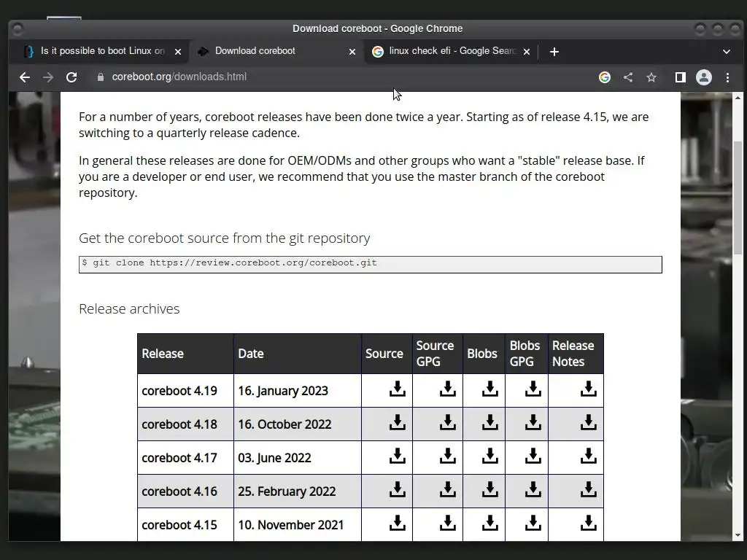Viewport: 747px width, 560px height.
Task: Download coreboot 4.19 blobs GPG signature
Action: (533, 389)
